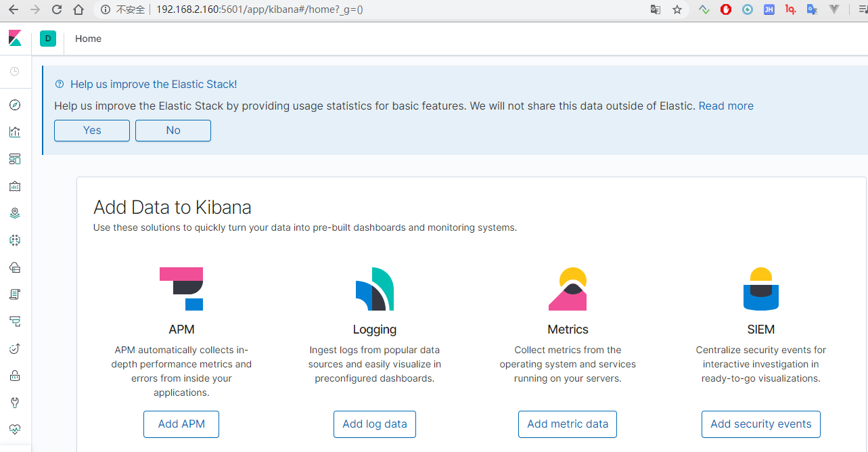Open the APM app icon in sidebar
The width and height of the screenshot is (868, 452).
pos(15,321)
